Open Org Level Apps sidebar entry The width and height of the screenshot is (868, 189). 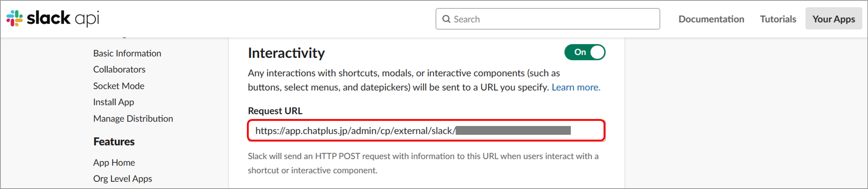pyautogui.click(x=123, y=179)
